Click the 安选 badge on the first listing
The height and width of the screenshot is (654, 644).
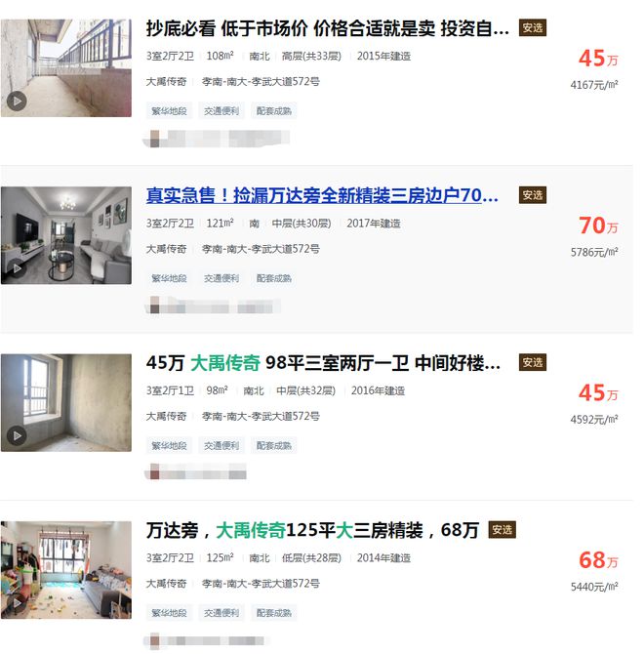(533, 28)
